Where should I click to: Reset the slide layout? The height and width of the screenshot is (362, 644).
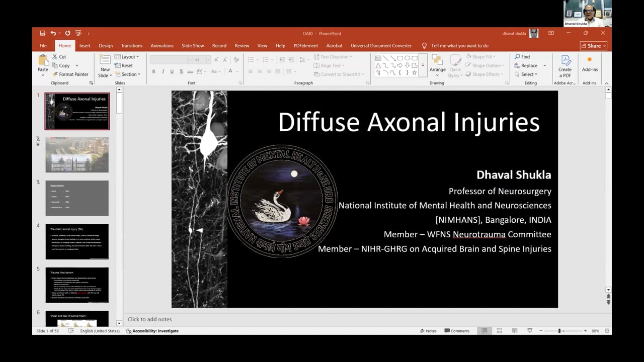[x=124, y=65]
